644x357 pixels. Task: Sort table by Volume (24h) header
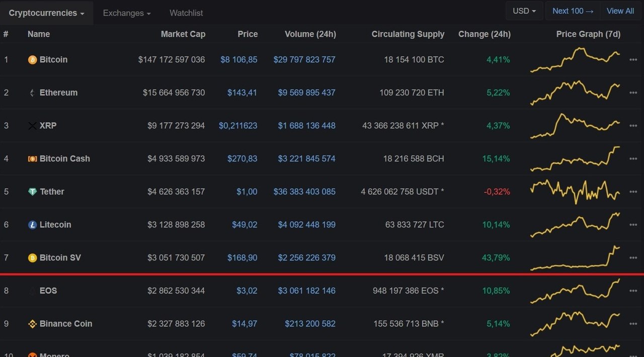[x=310, y=34]
